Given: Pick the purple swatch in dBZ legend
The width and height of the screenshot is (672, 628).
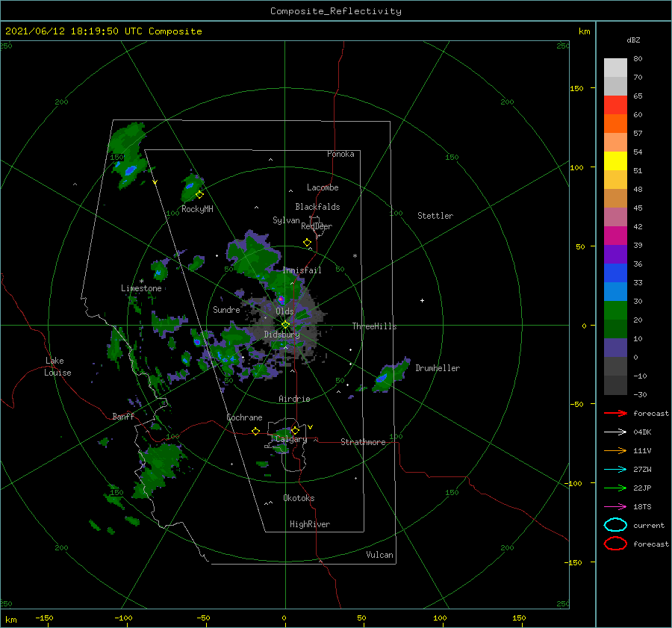Looking at the screenshot, I should (615, 254).
